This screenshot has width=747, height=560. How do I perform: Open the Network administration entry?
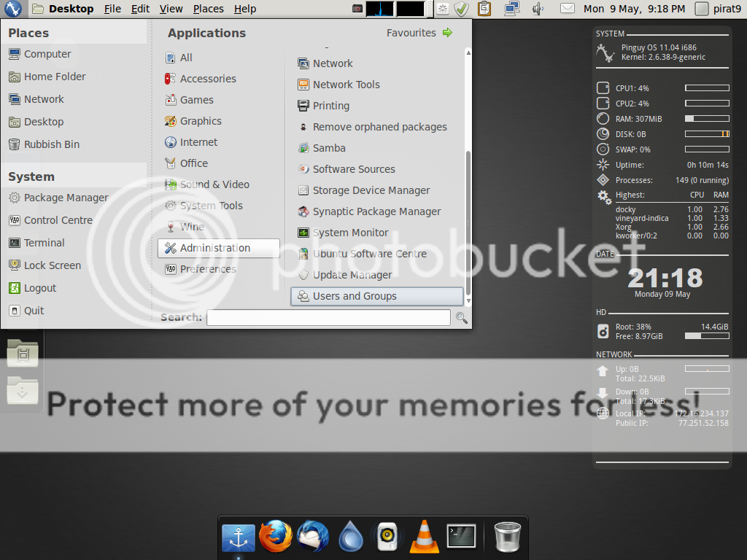pyautogui.click(x=376, y=63)
